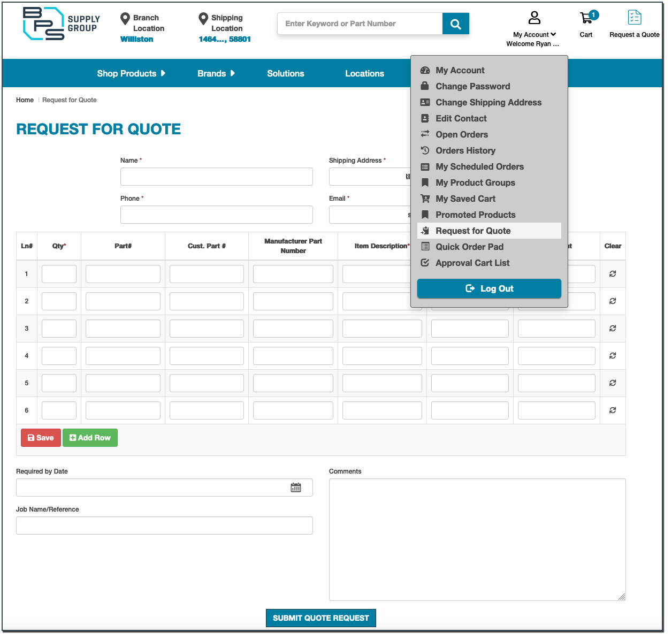
Task: Click the My Account person icon
Action: coord(534,17)
